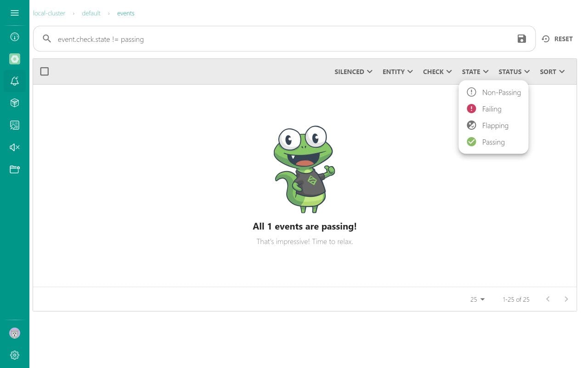
Task: Click the search magnifier in the filter bar
Action: [x=46, y=39]
